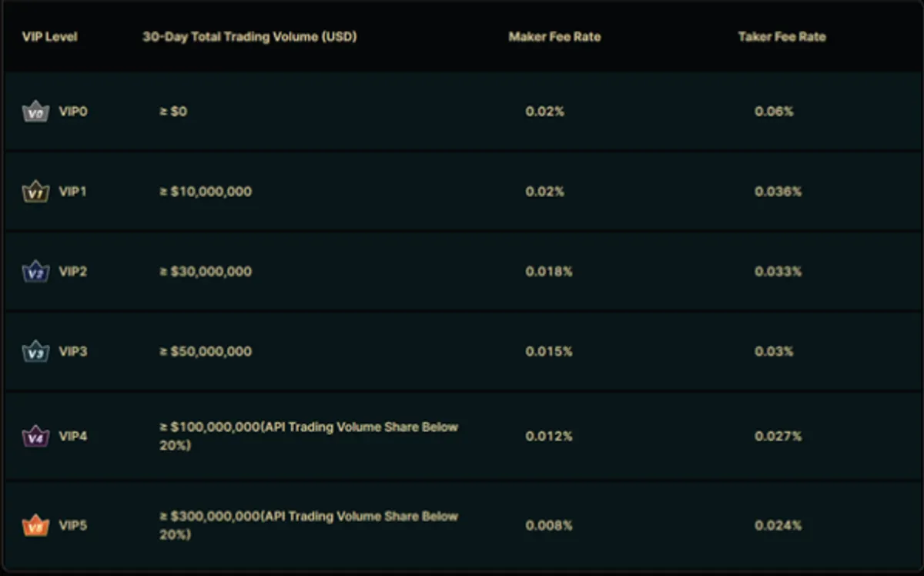Screen dimensions: 924x576
Task: Select the 0.036% taker fee value
Action: pos(778,192)
